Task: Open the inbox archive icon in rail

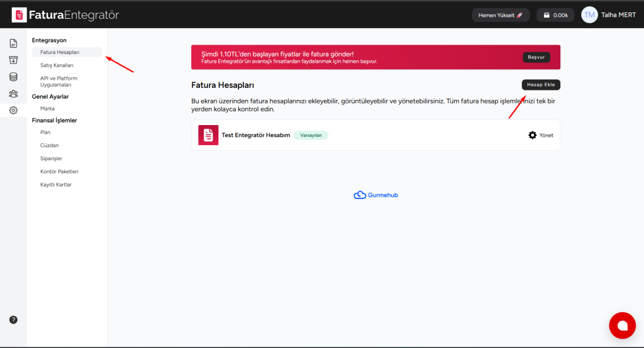Action: [x=13, y=60]
